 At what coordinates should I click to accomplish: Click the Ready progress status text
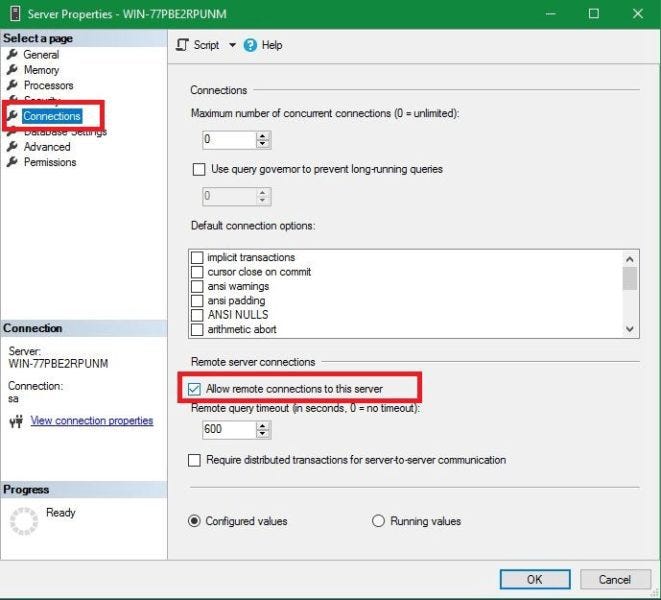pyautogui.click(x=61, y=513)
